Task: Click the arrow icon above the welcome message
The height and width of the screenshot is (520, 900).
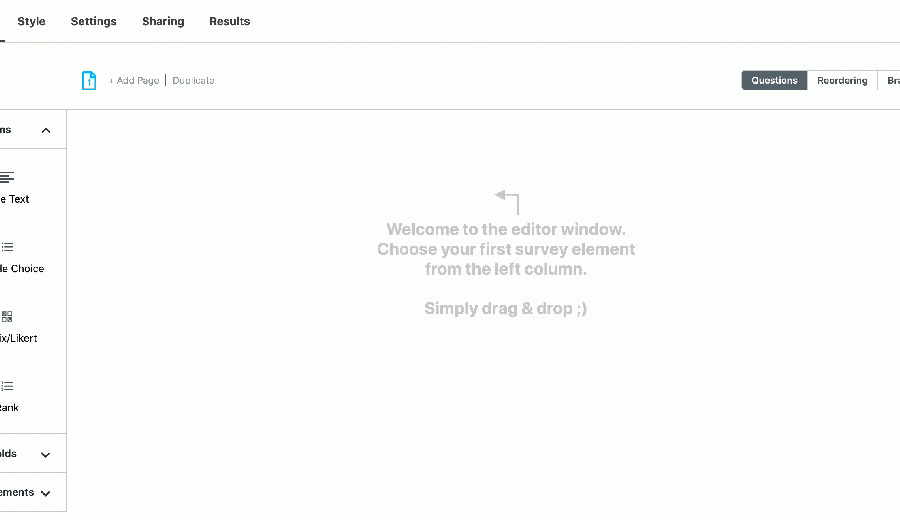Action: (507, 201)
